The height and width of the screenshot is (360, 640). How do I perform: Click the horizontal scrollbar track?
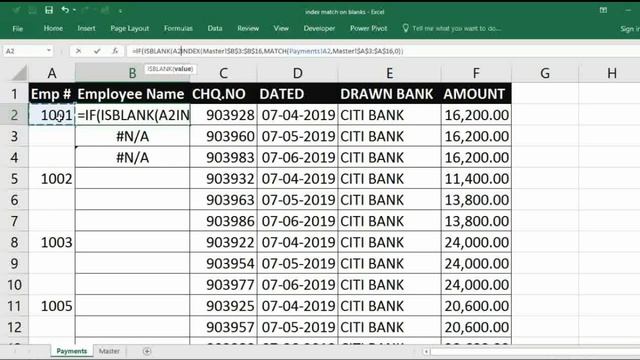tap(535, 351)
